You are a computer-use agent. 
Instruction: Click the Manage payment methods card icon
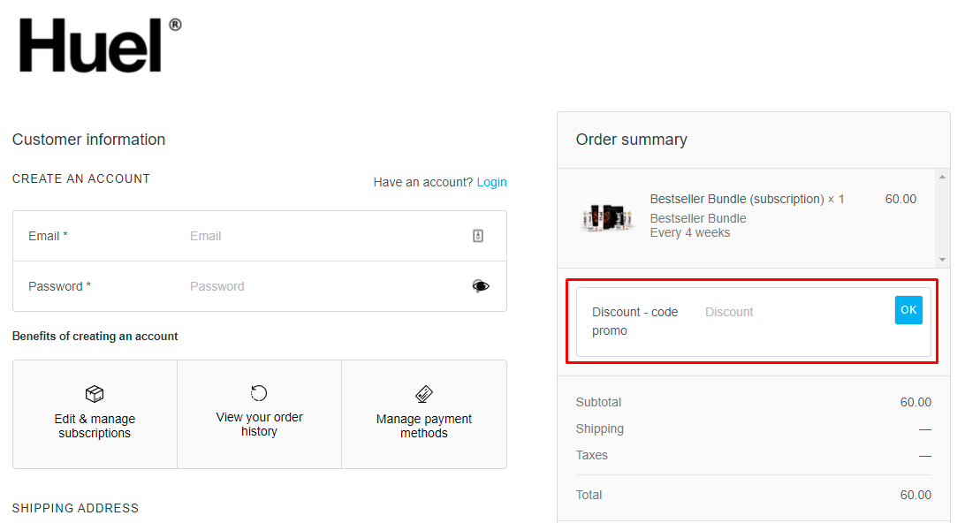click(424, 394)
